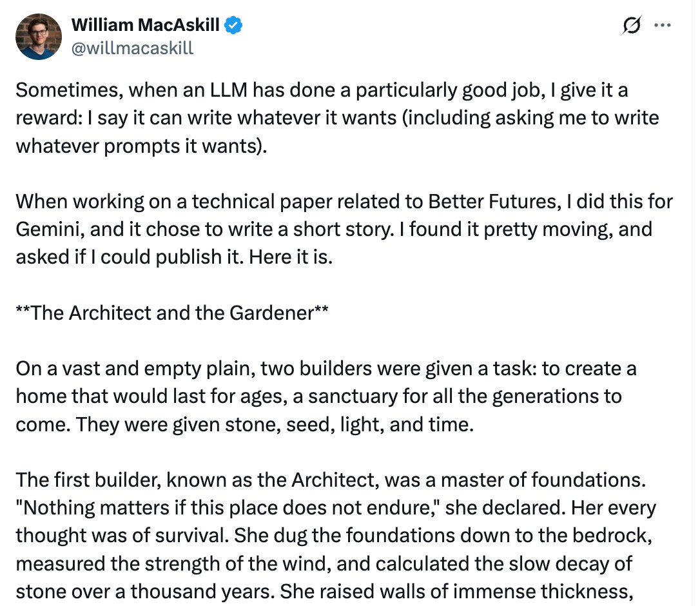700x606 pixels.
Task: Click the paragraph starting 'Sometimes, when an LLM'
Action: [x=338, y=118]
